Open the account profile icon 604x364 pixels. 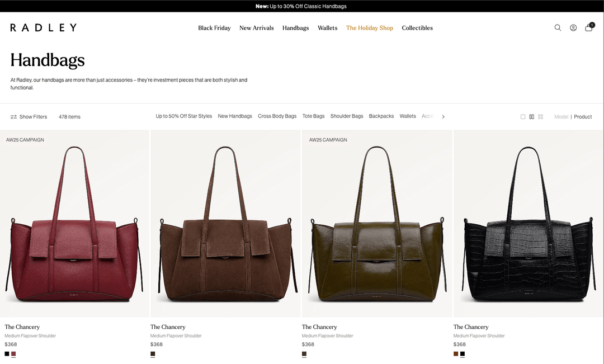[573, 28]
